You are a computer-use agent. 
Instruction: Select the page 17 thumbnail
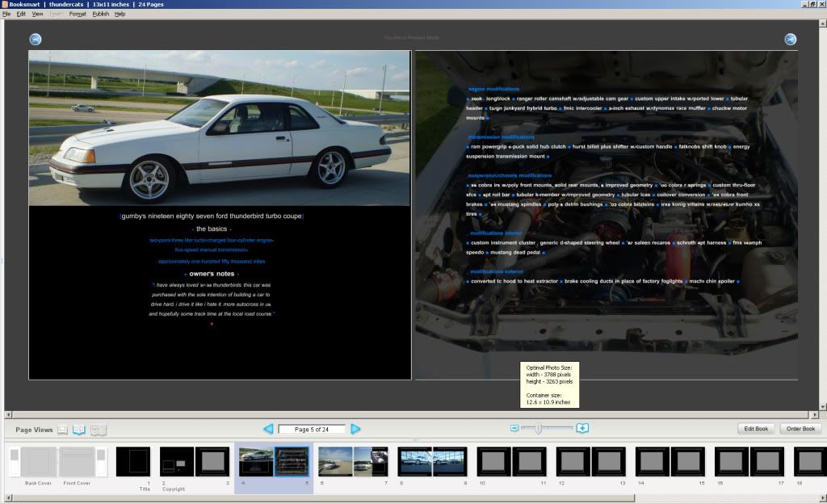(x=767, y=461)
